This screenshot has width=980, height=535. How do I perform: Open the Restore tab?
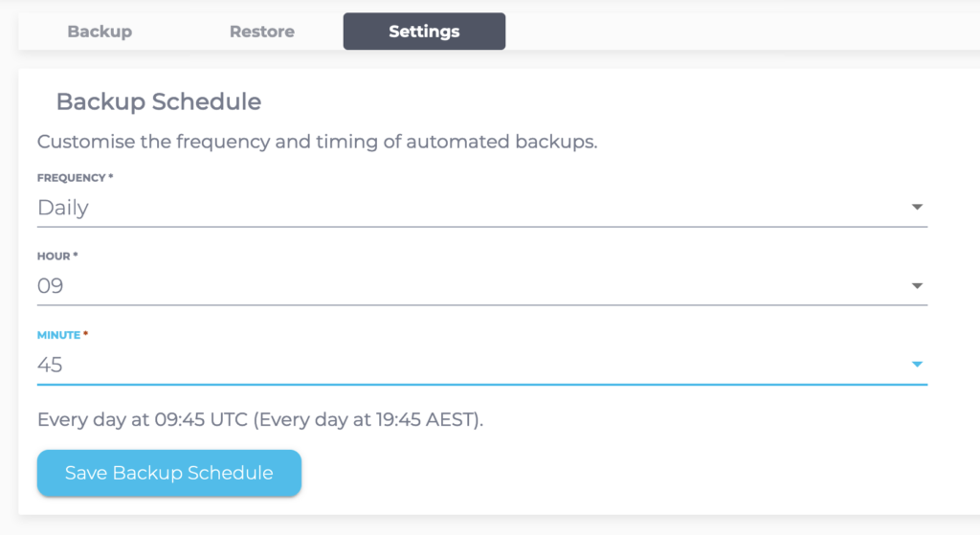261,32
